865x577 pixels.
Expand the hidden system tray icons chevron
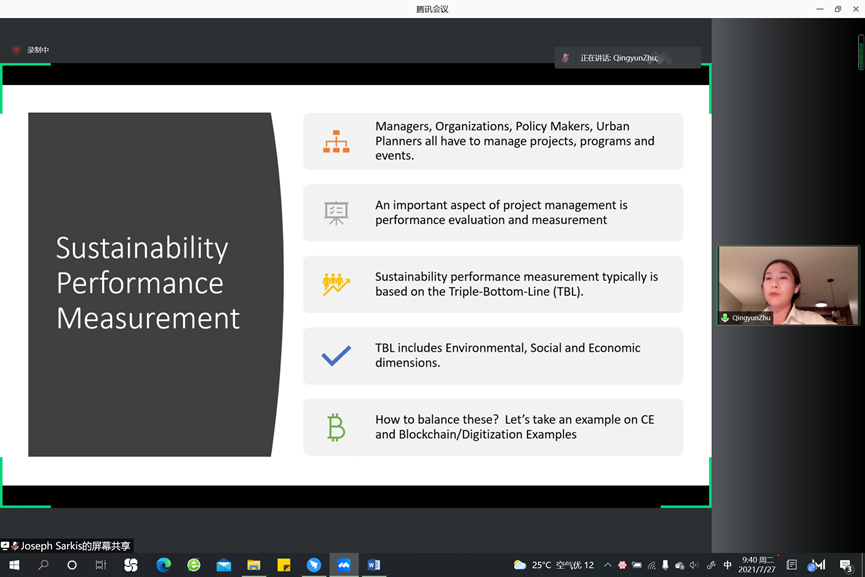coord(607,565)
